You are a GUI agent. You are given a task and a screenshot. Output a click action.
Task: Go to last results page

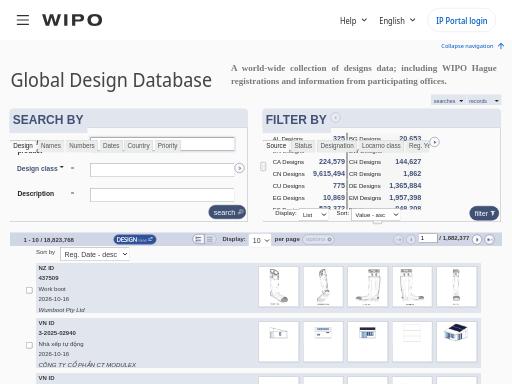click(489, 239)
